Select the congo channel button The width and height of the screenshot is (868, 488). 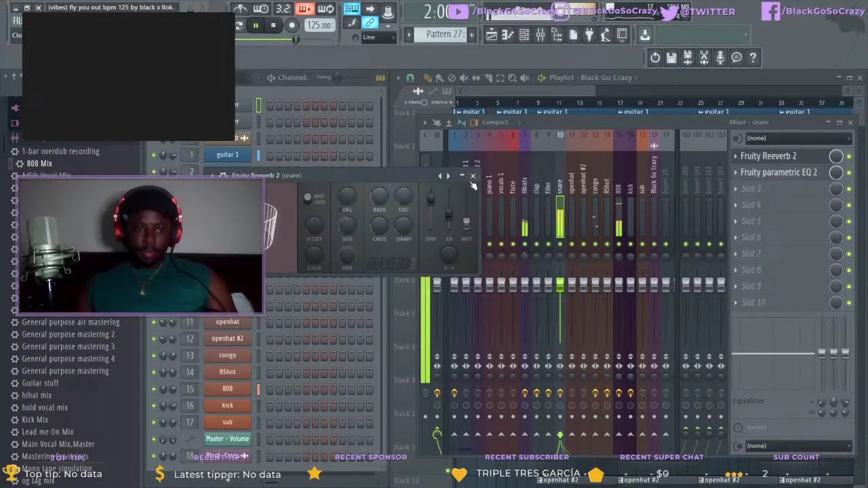click(227, 355)
